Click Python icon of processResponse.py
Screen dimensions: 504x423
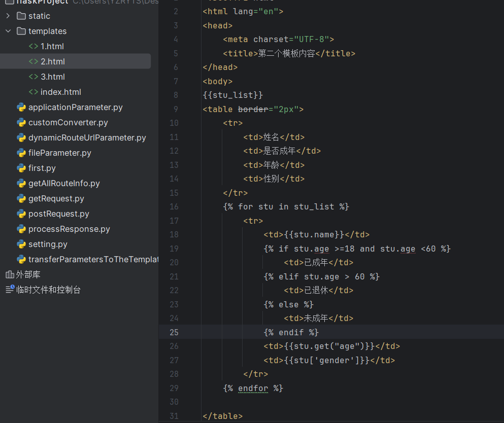pyautogui.click(x=21, y=229)
